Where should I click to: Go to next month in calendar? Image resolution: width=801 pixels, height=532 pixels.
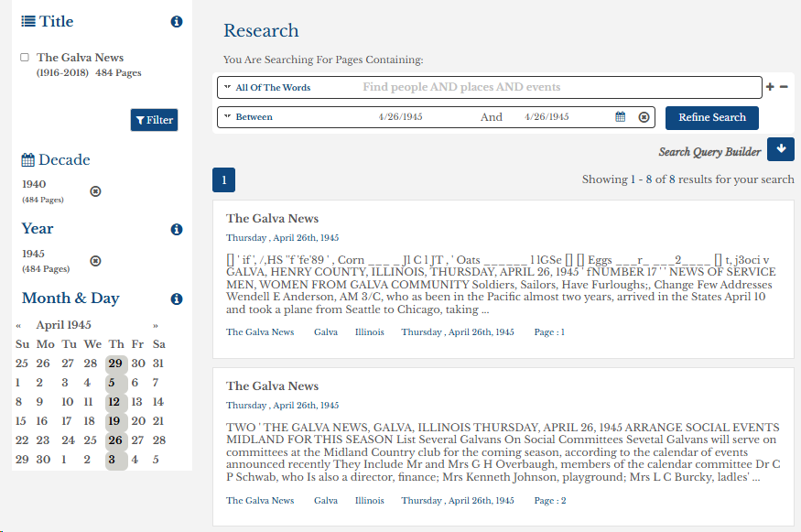(x=156, y=325)
